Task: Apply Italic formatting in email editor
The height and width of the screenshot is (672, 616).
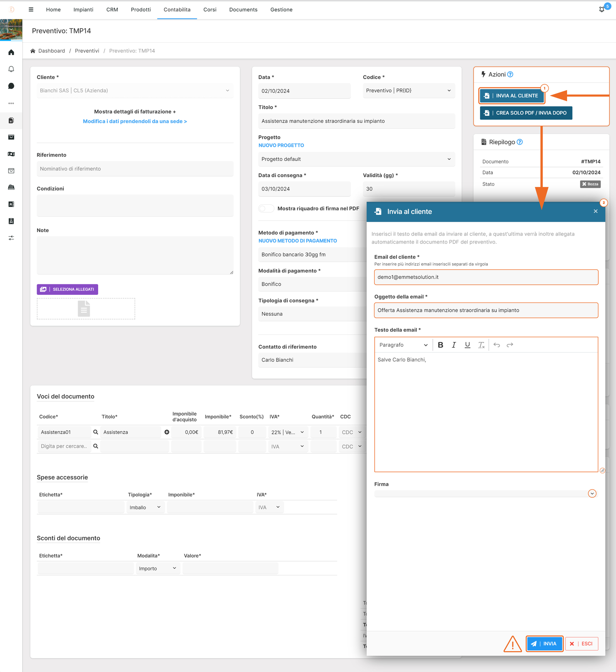Action: (x=454, y=345)
